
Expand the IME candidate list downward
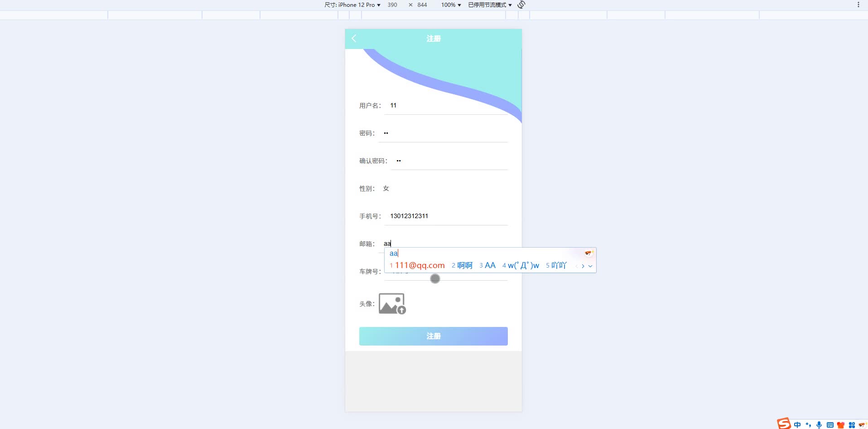590,266
